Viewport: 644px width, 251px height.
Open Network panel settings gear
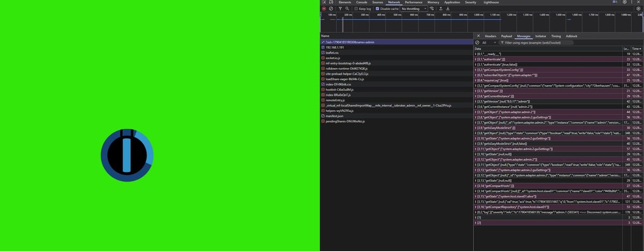point(640,9)
